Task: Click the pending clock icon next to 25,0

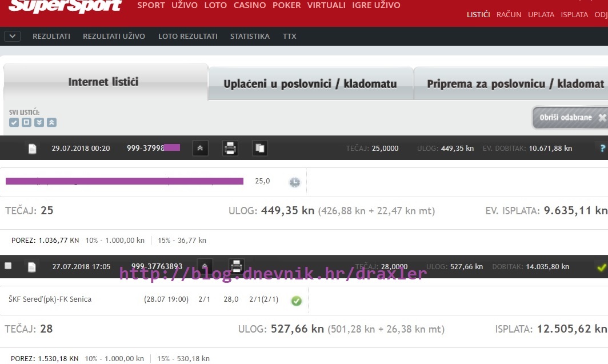Action: click(294, 182)
